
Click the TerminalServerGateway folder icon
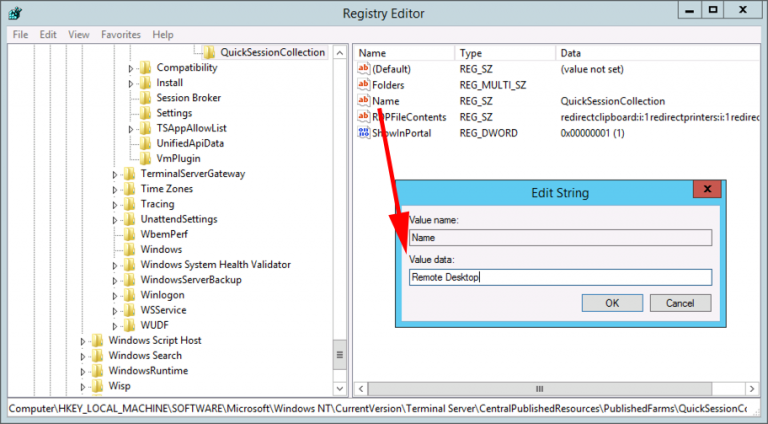[129, 174]
